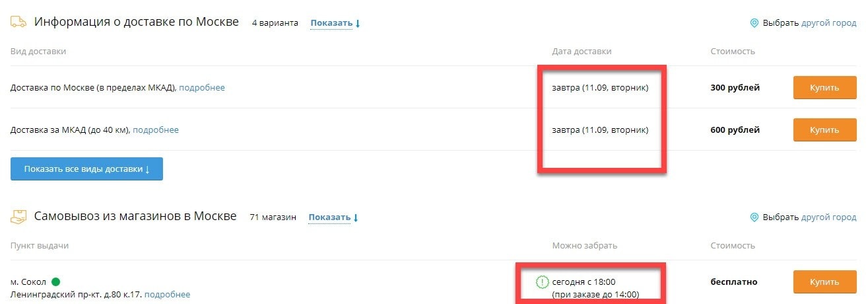Screen dimensions: 868x304
Task: Open подробнее for Ленинградский пр-кт pickup point
Action: coord(167,295)
